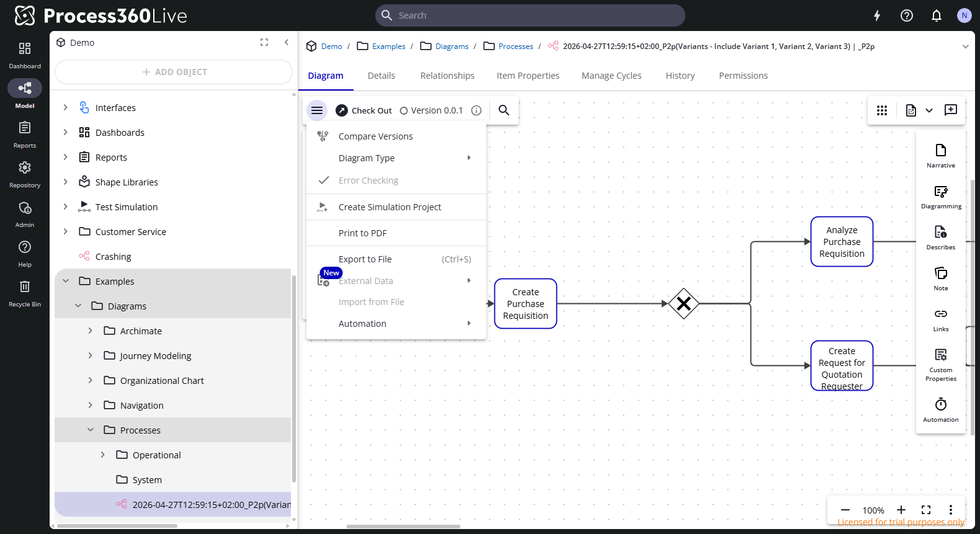Fit diagram to screen icon

click(926, 510)
